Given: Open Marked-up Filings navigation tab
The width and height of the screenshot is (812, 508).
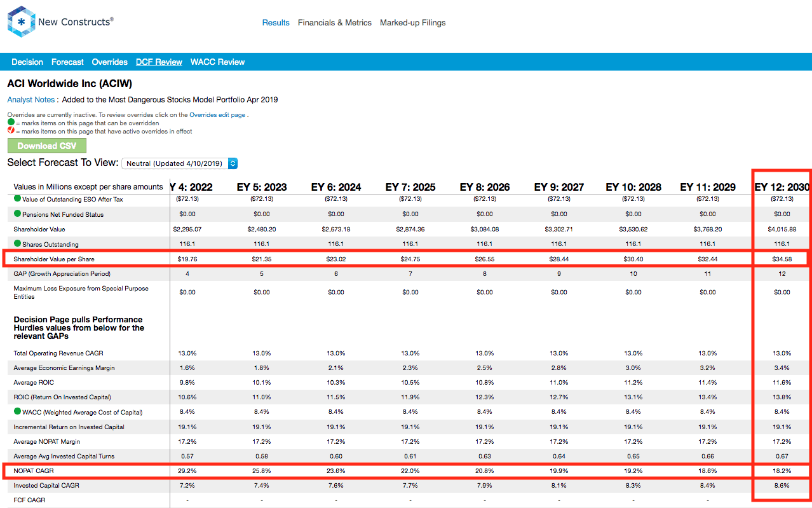Looking at the screenshot, I should (x=413, y=22).
